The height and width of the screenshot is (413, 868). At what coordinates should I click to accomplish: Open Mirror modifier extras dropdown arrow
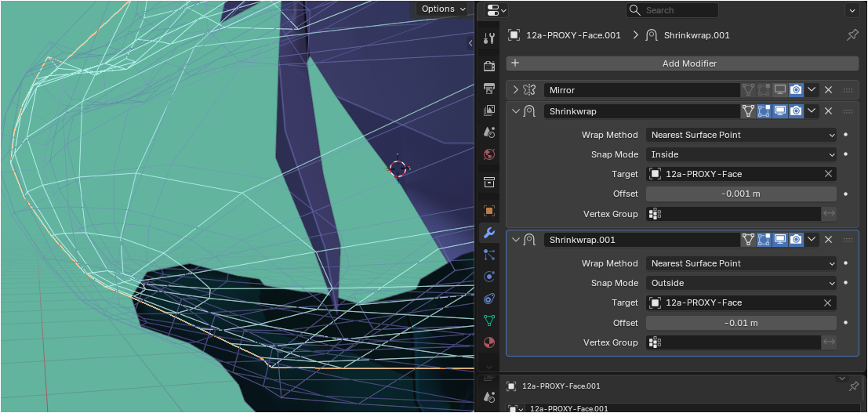tap(812, 89)
